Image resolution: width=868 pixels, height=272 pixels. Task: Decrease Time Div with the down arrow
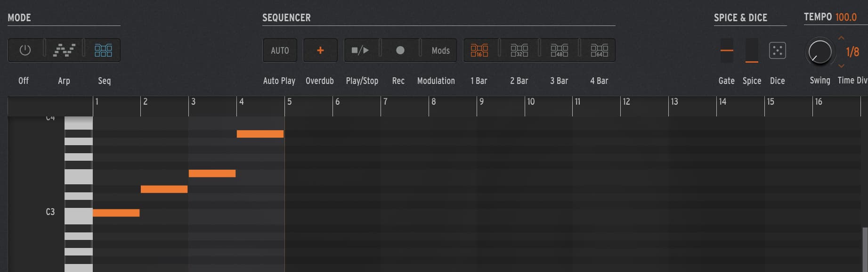841,66
